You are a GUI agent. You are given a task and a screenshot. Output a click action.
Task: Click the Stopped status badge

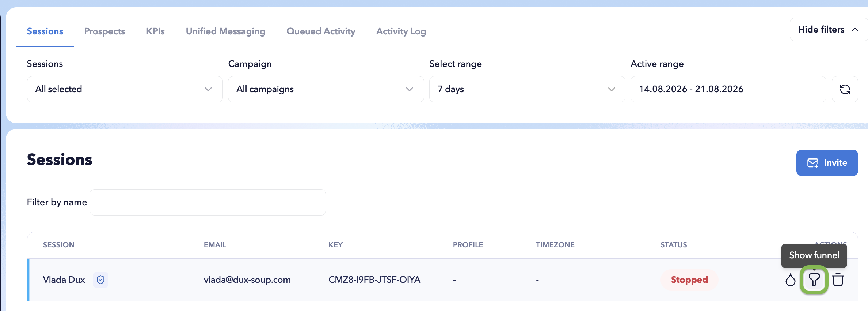(x=689, y=280)
